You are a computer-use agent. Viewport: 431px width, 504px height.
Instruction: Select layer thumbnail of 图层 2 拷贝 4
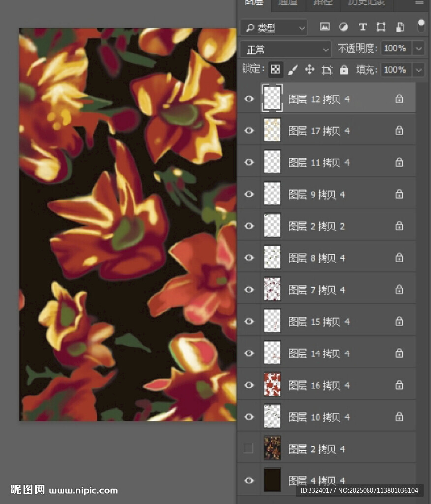coord(272,448)
